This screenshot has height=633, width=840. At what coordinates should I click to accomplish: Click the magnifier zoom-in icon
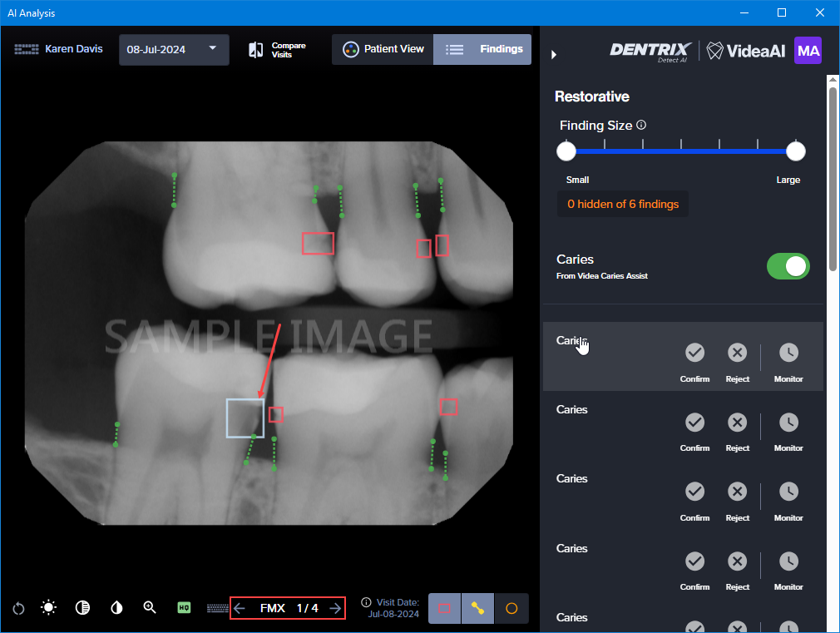(150, 608)
